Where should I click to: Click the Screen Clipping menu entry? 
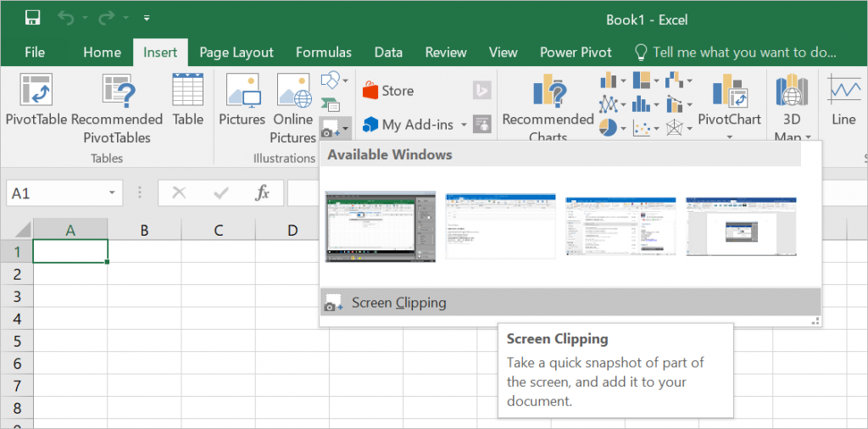[570, 302]
